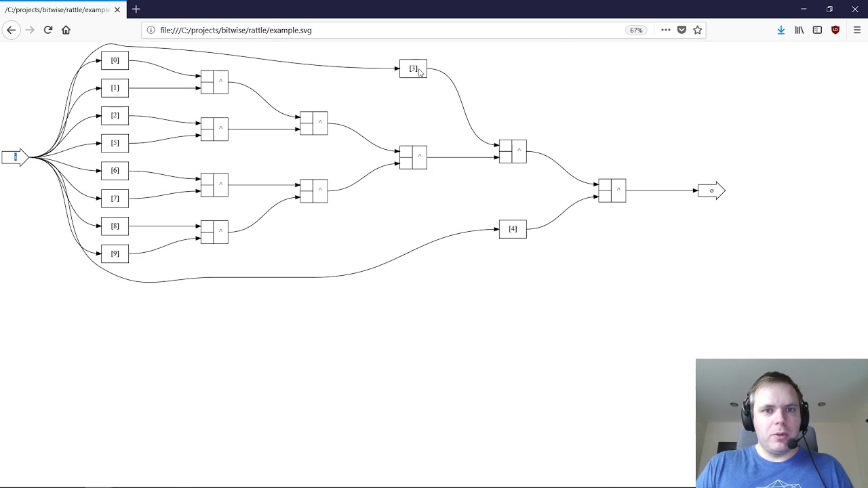This screenshot has height=488, width=868.
Task: Click XOR gate fed by node [3]
Action: click(513, 151)
